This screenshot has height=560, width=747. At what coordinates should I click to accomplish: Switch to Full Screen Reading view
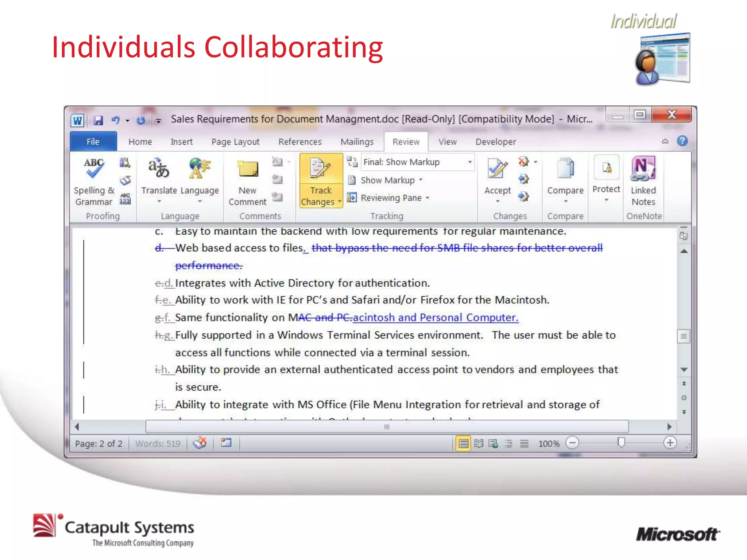479,443
